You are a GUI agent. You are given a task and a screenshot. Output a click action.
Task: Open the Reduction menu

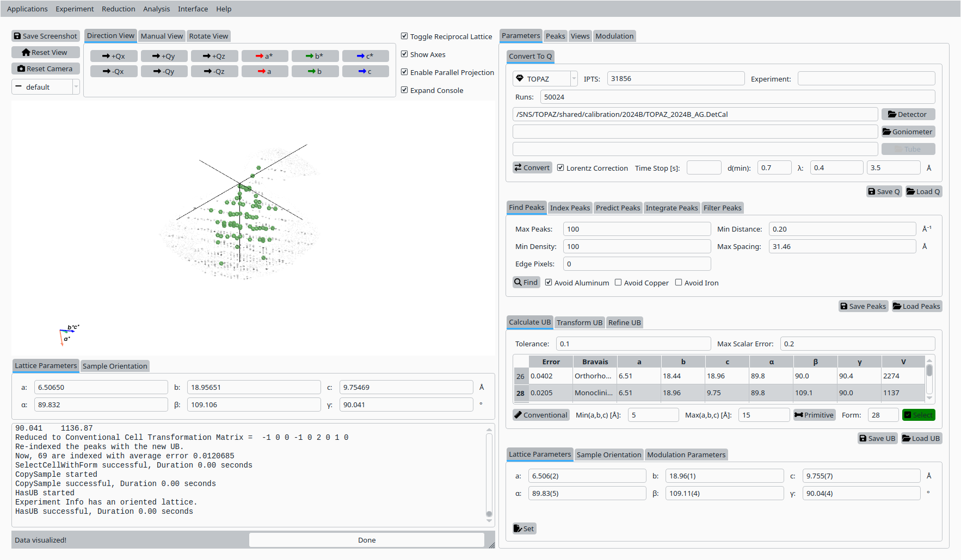(118, 9)
